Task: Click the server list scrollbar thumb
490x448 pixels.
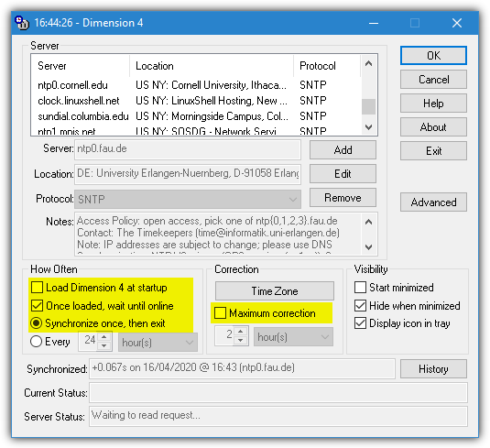Action: coord(369,107)
